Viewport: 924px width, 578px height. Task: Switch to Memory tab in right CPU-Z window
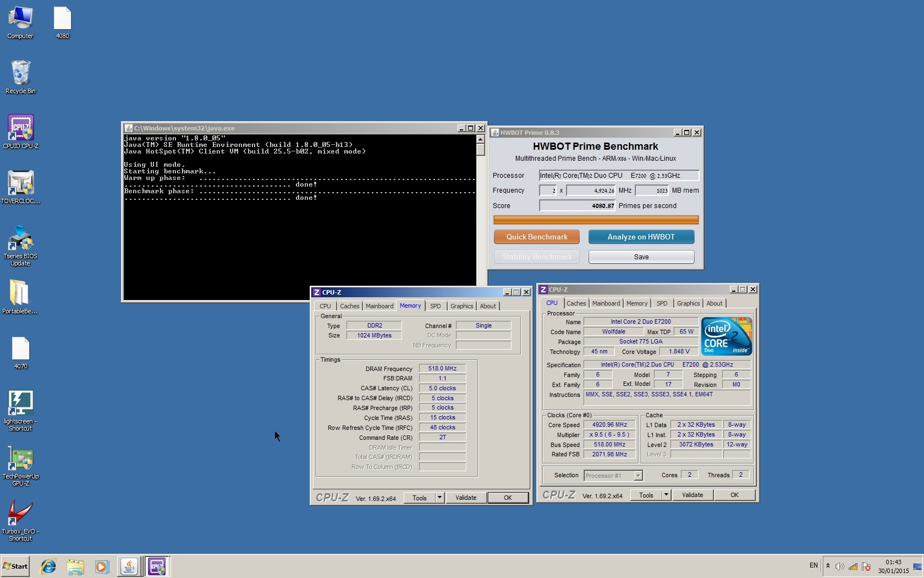pyautogui.click(x=637, y=303)
